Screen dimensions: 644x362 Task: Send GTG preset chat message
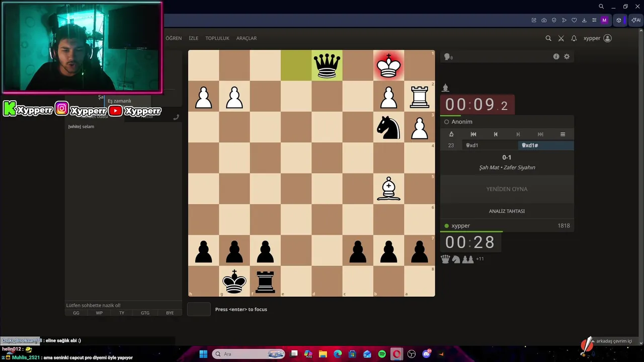point(145,313)
